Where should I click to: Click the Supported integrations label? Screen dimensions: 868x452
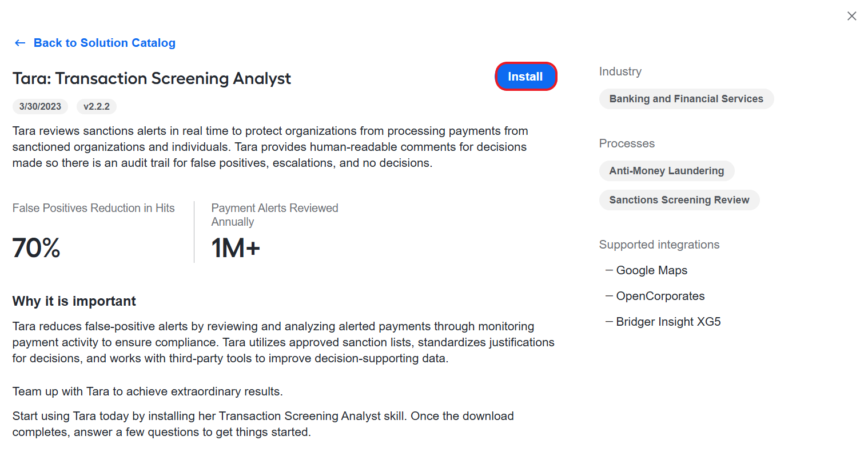pos(659,245)
